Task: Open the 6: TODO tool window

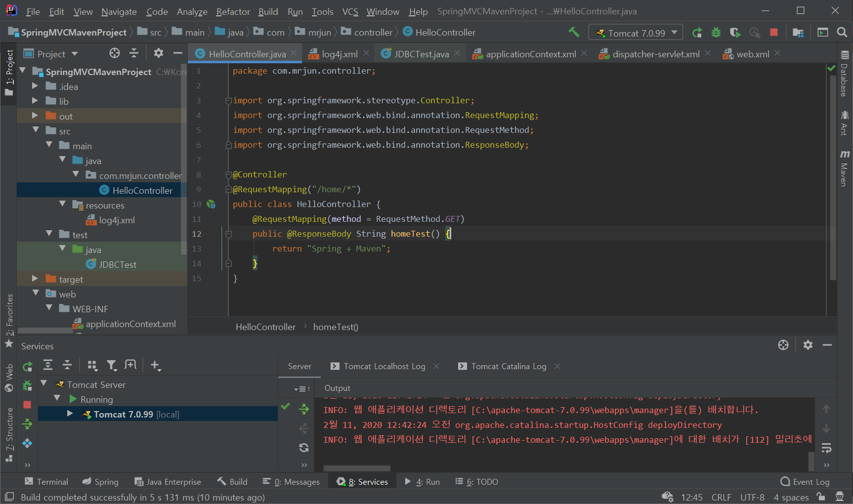Action: click(476, 482)
